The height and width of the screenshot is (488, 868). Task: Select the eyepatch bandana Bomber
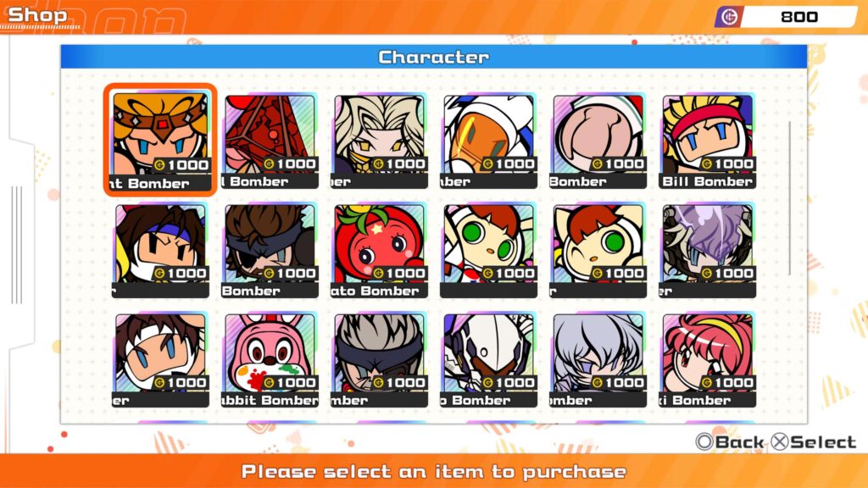270,251
